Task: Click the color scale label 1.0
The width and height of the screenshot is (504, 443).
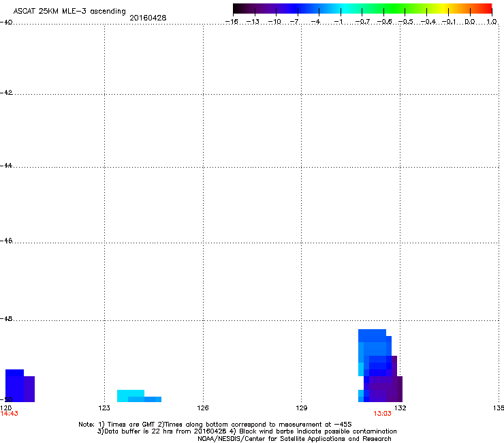Action: pos(492,22)
